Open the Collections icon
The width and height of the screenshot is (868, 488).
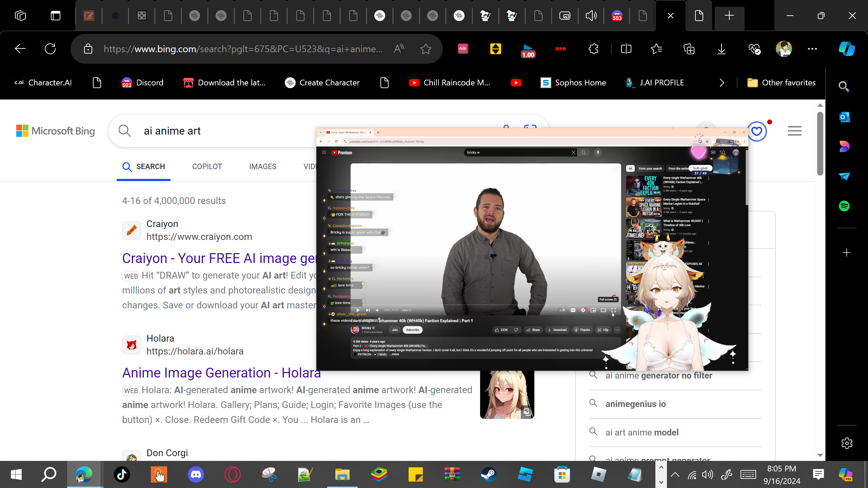click(689, 49)
